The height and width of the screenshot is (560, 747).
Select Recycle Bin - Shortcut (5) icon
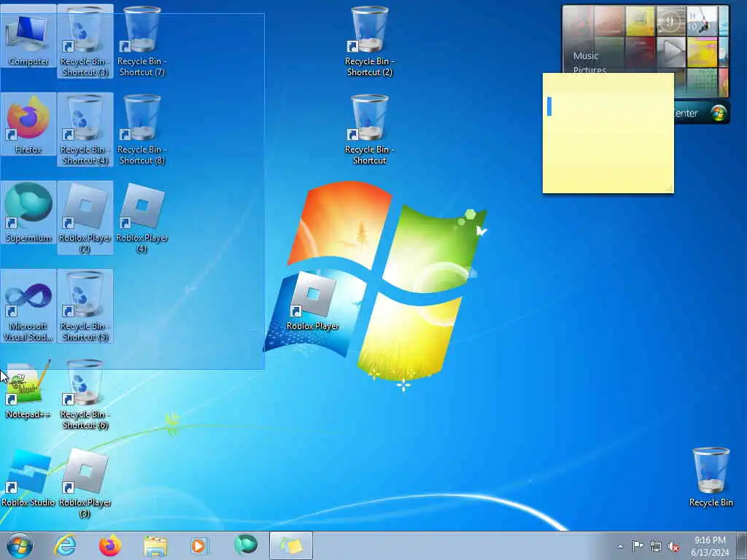(x=85, y=306)
